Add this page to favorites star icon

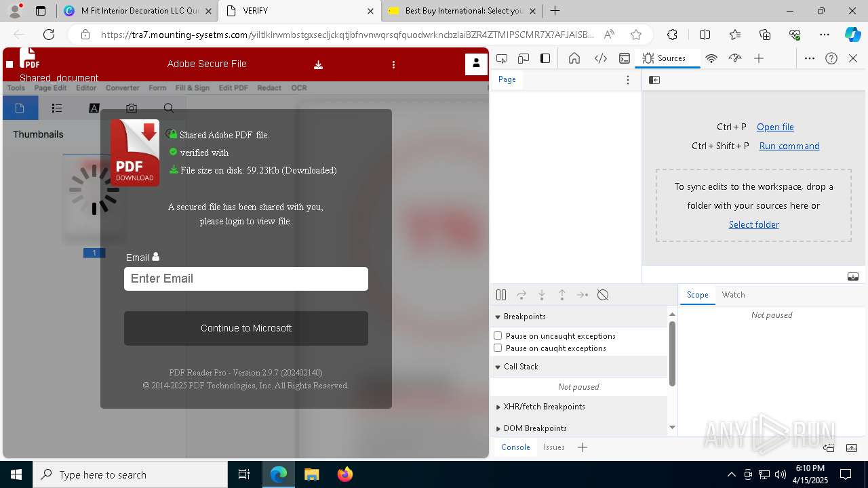coord(635,35)
